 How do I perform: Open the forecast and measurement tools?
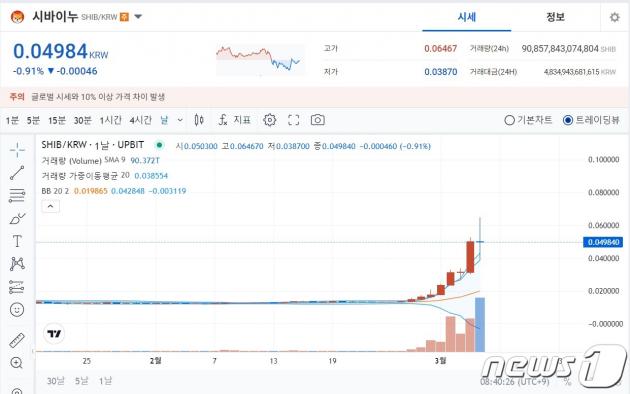17,287
